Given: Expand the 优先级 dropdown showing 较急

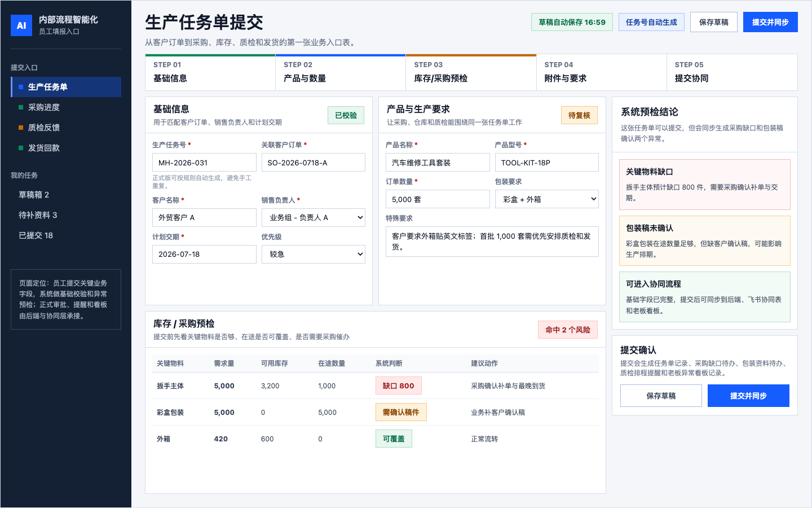Looking at the screenshot, I should click(x=314, y=254).
